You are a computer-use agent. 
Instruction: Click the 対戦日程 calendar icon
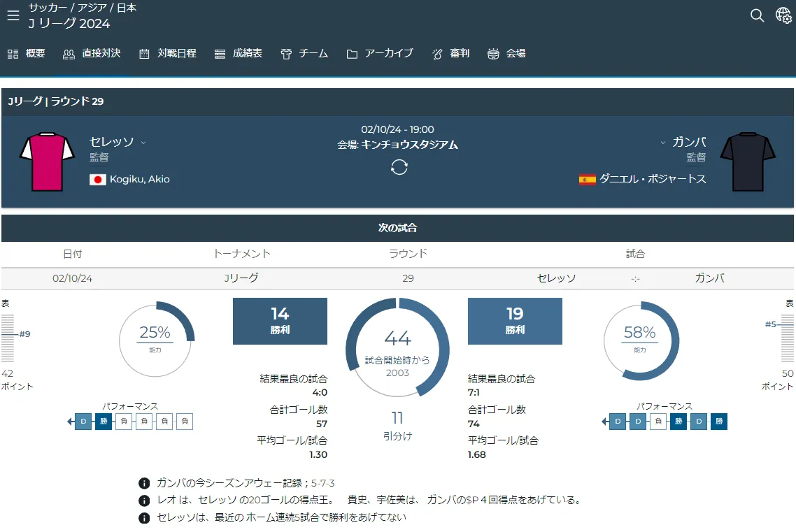[144, 54]
